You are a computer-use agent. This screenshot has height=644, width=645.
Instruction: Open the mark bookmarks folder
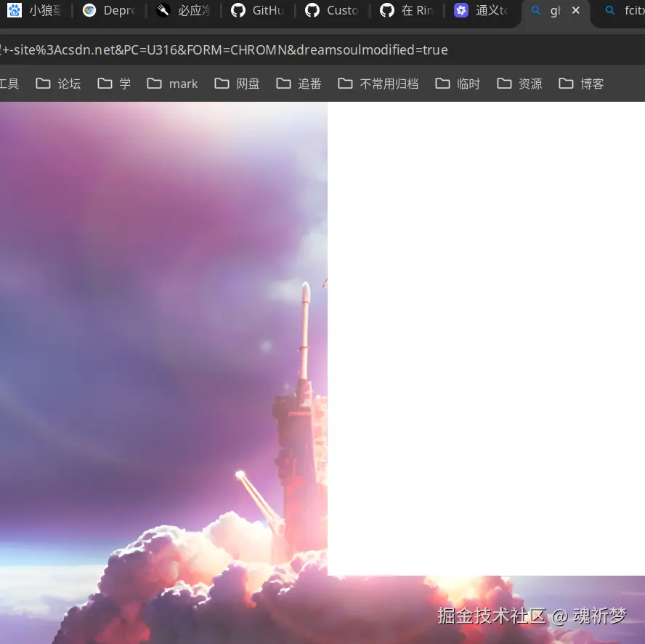point(172,84)
